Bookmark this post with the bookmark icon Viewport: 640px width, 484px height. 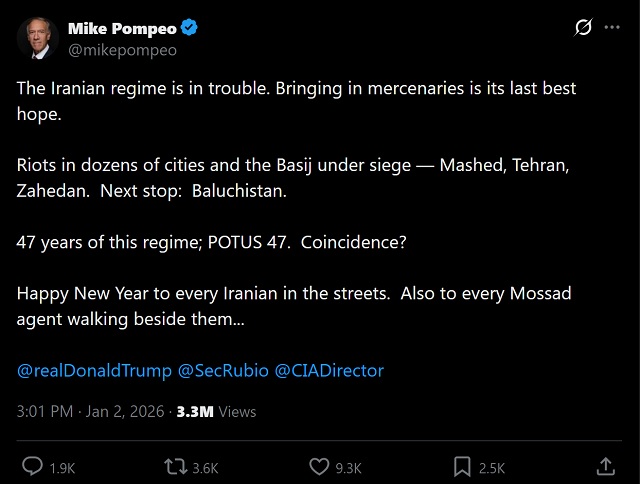tap(462, 467)
